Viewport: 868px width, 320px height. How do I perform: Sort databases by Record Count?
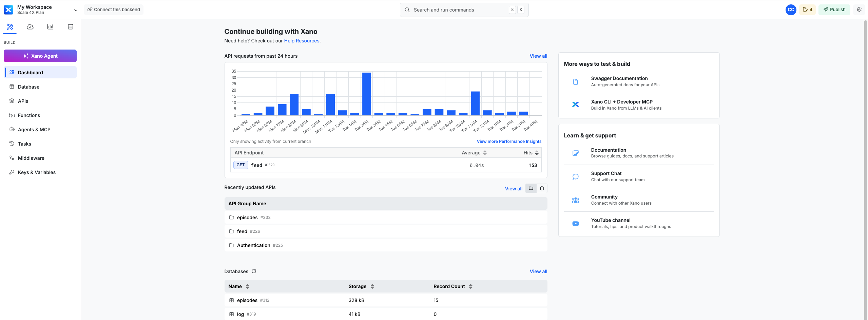[x=471, y=286]
